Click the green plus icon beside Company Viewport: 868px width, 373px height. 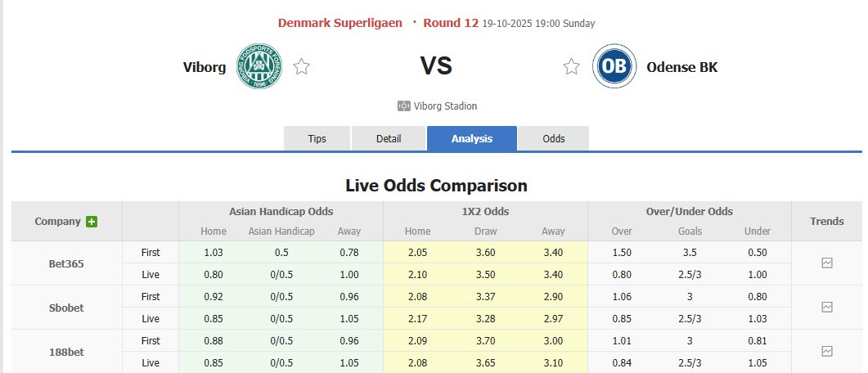(x=92, y=222)
